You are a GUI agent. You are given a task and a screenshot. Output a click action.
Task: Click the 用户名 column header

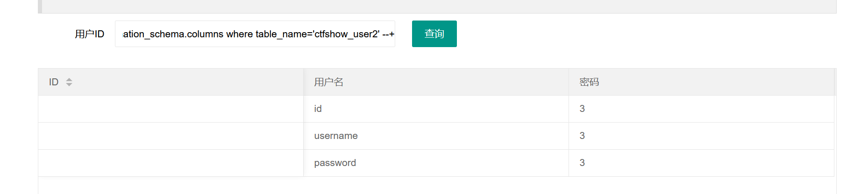tap(329, 82)
